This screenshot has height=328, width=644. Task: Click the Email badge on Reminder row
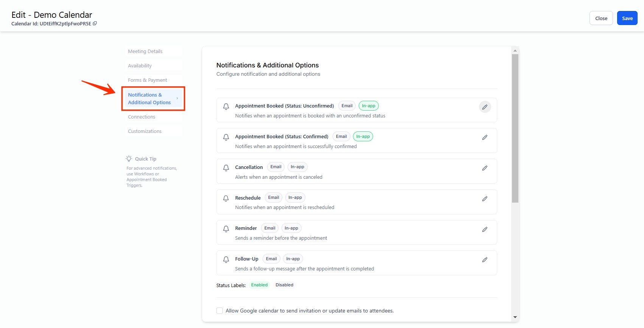(x=270, y=228)
